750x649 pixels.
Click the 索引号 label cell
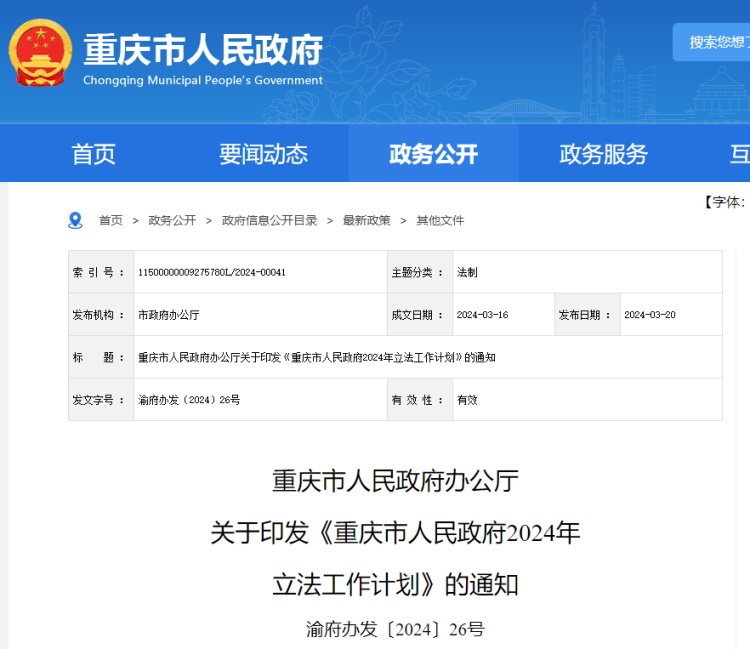point(101,272)
